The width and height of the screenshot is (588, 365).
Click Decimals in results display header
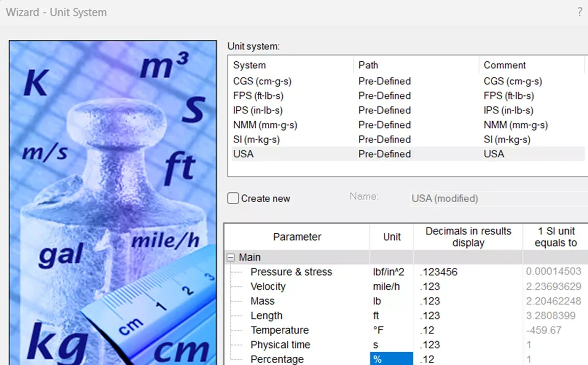coord(468,237)
